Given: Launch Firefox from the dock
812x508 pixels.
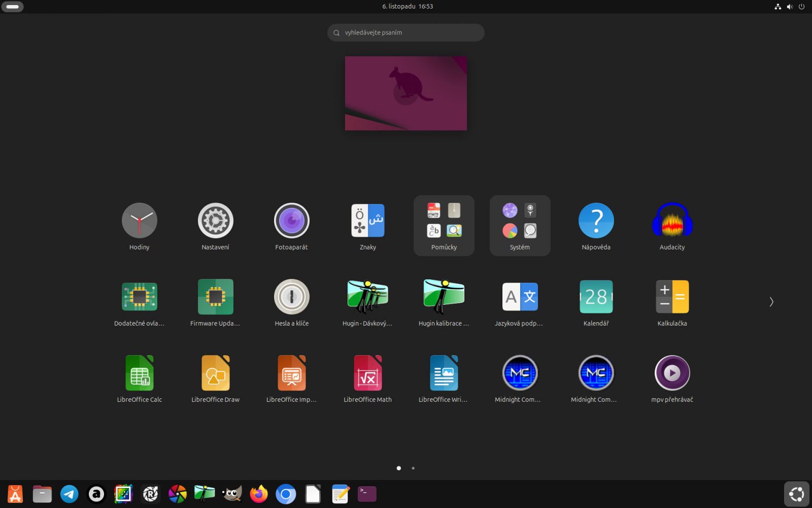Looking at the screenshot, I should pyautogui.click(x=259, y=494).
